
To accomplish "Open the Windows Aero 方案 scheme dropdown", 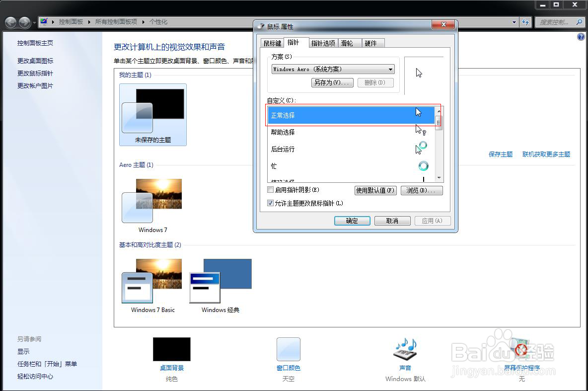I will click(x=390, y=69).
